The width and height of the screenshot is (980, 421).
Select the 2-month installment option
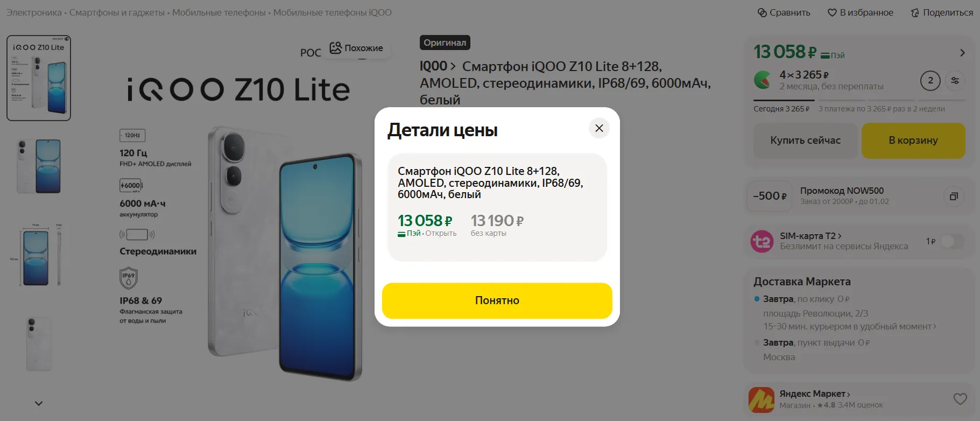point(930,81)
